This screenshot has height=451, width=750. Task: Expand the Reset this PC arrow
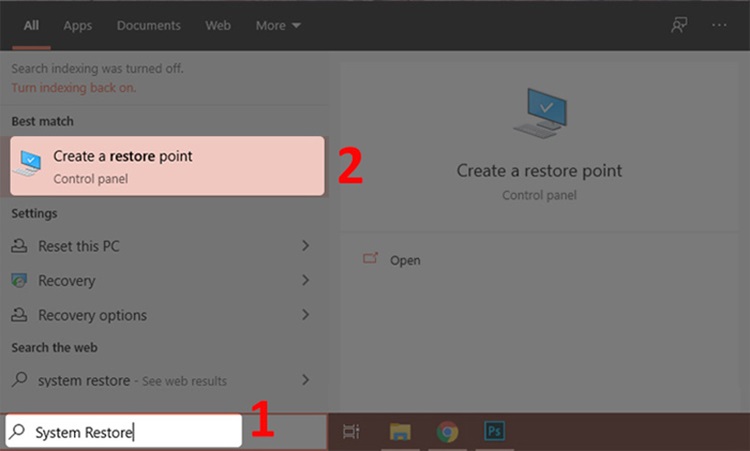pos(305,246)
